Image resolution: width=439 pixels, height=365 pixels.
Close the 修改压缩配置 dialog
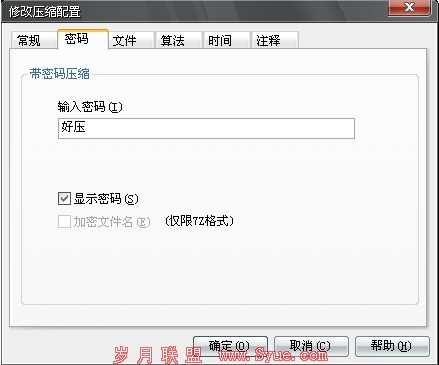tap(410, 7)
